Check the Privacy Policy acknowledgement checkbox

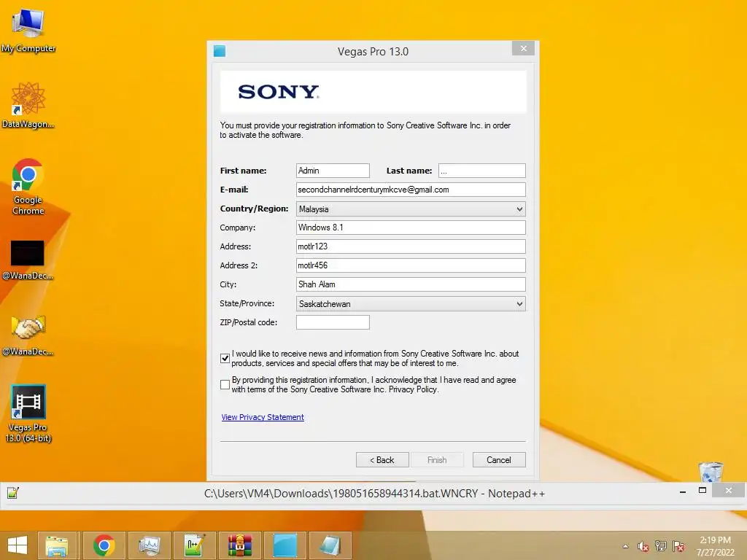pos(225,384)
